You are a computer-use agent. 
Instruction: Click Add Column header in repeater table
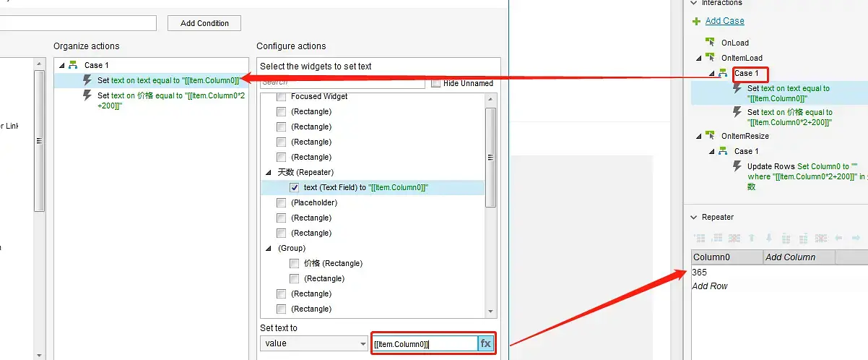(x=790, y=257)
